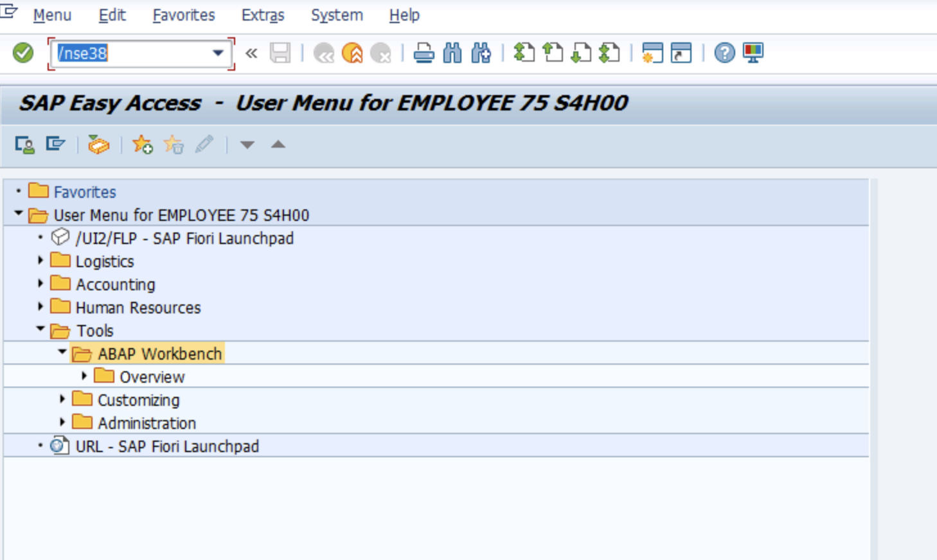Screen dimensions: 937x560
Task: Collapse the command field with double chevron
Action: 251,53
